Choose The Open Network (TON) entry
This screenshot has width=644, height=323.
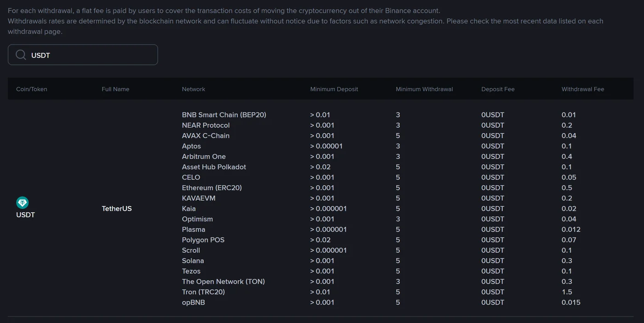pos(224,282)
